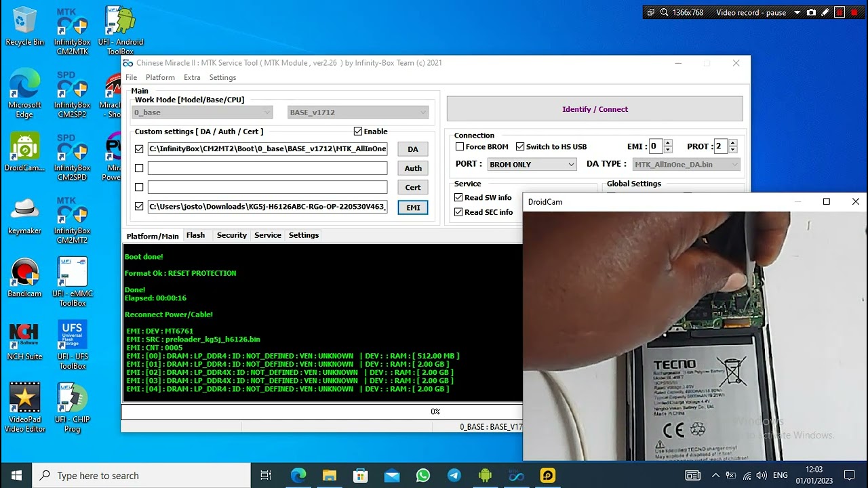Open NCH Suite desktop icon
868x488 pixels.
[24, 342]
